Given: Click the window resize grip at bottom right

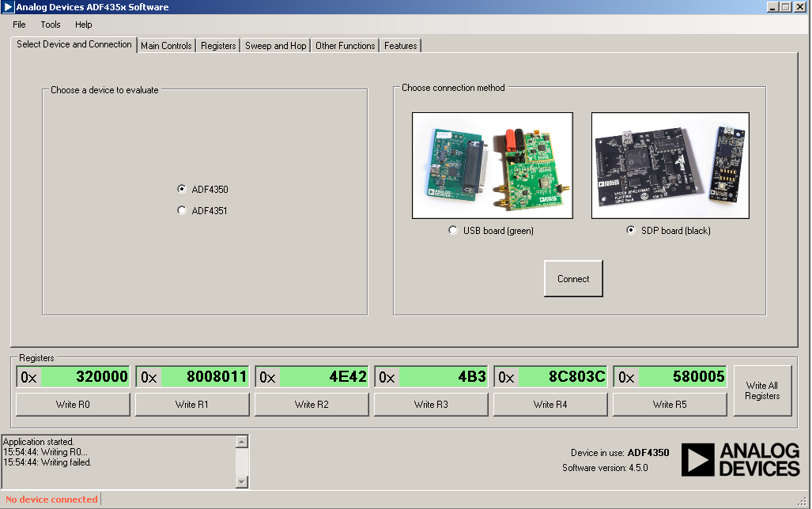Looking at the screenshot, I should tap(803, 502).
